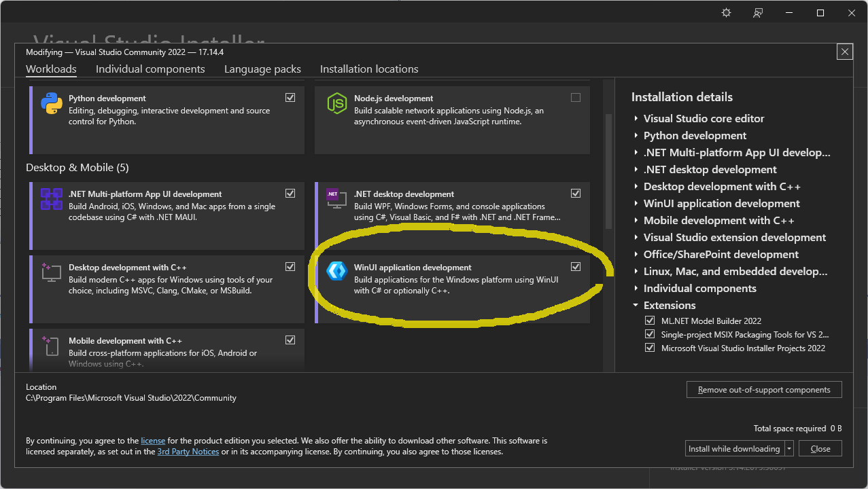Image resolution: width=868 pixels, height=489 pixels.
Task: Switch to the Workloads tab
Action: 51,69
